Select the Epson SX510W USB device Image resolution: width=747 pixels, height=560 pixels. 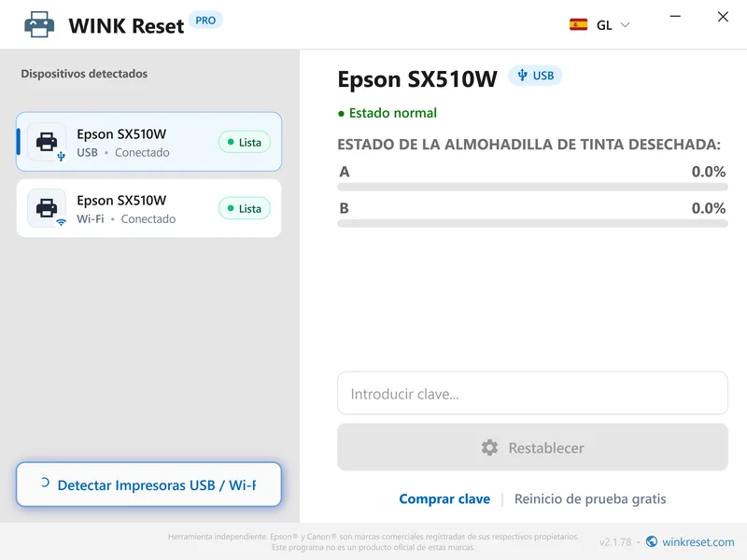(148, 142)
